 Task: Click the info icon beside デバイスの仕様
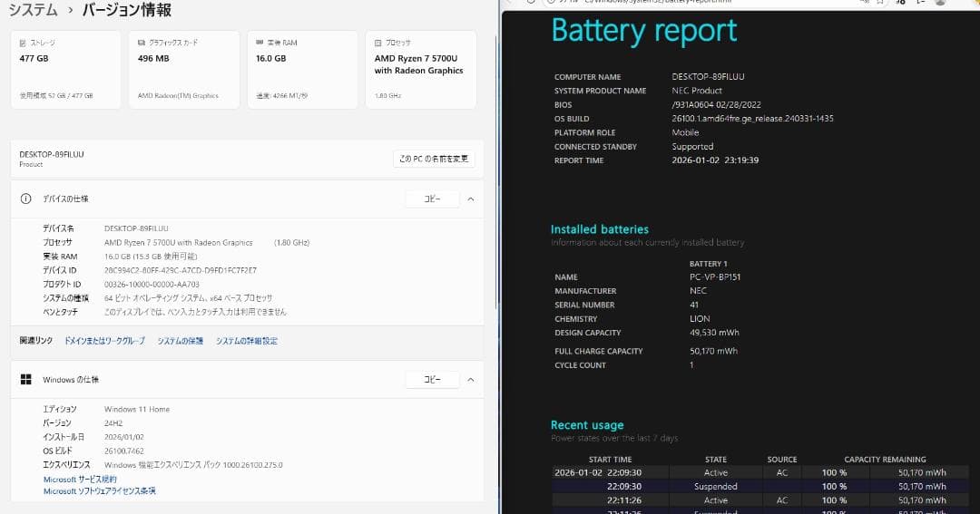tap(26, 199)
